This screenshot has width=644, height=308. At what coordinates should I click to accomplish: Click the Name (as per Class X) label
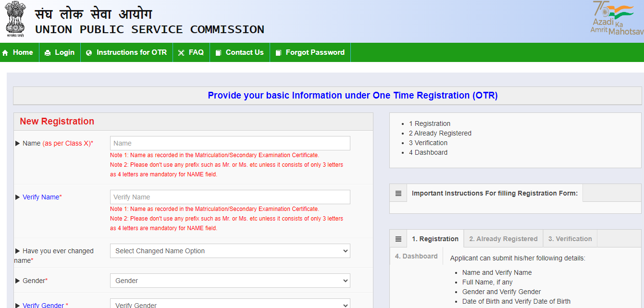(x=58, y=143)
